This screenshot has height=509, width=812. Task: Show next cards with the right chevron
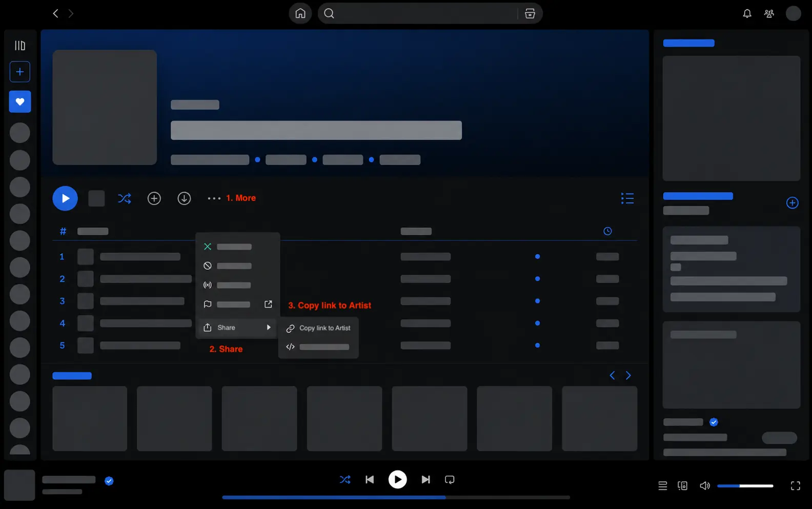[x=628, y=376]
